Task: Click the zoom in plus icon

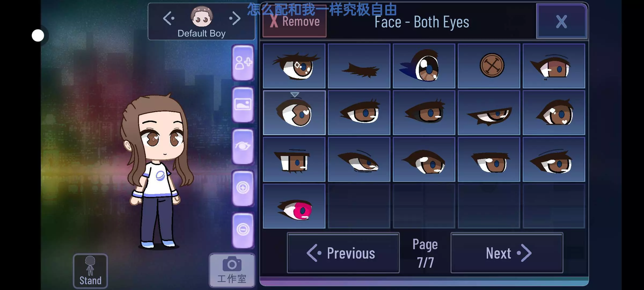Action: [x=243, y=188]
